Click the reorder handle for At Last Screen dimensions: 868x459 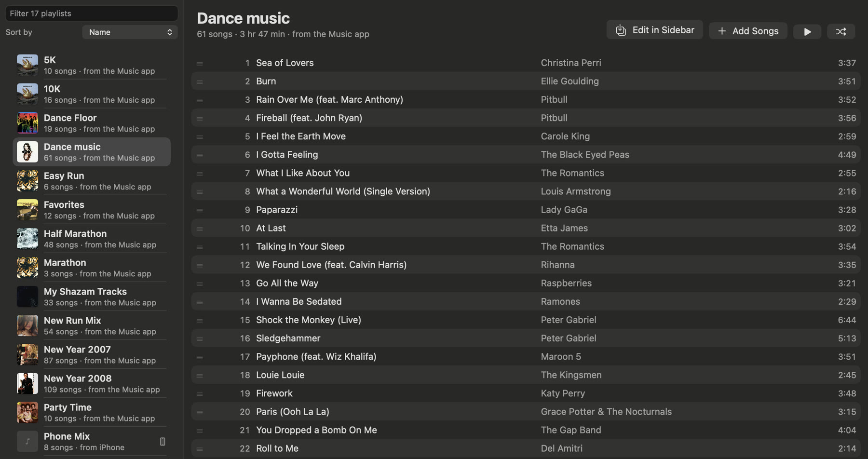point(200,229)
